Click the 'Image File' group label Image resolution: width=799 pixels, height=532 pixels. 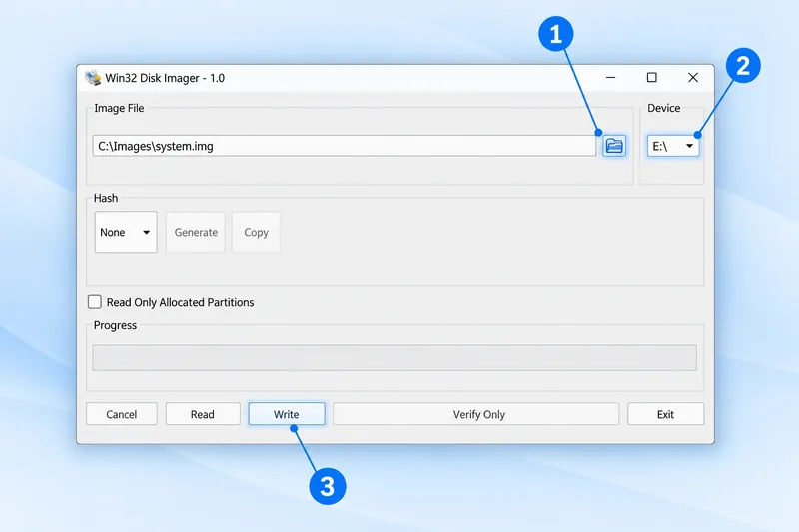coord(119,108)
